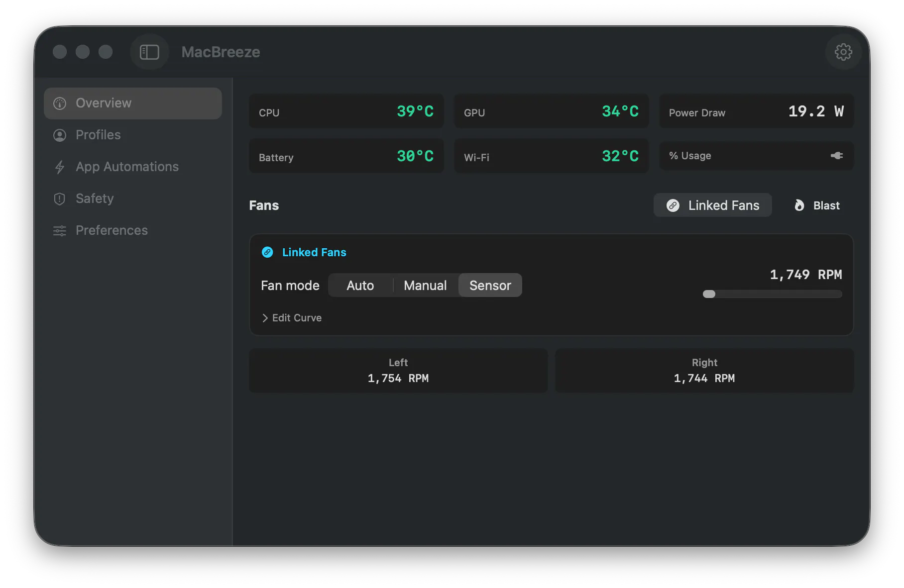904x588 pixels.
Task: Click the Fans section heading
Action: [x=264, y=205]
